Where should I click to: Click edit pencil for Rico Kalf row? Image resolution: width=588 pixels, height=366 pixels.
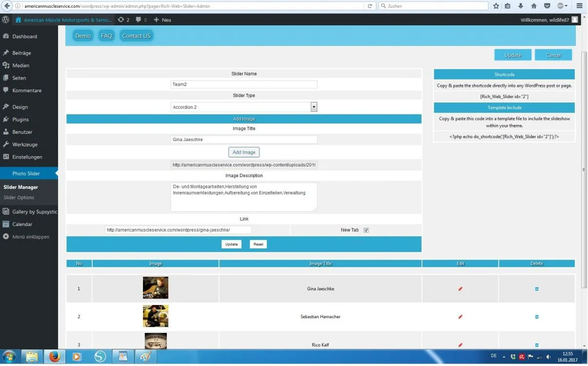(x=460, y=345)
